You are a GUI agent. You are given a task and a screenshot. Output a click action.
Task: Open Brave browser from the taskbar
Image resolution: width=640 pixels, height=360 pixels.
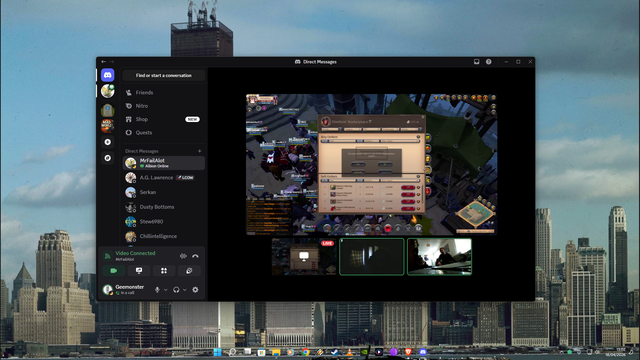click(x=408, y=352)
